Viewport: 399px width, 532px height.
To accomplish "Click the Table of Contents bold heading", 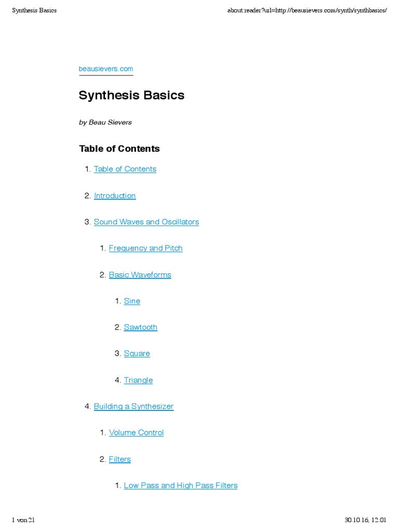I will pos(119,149).
